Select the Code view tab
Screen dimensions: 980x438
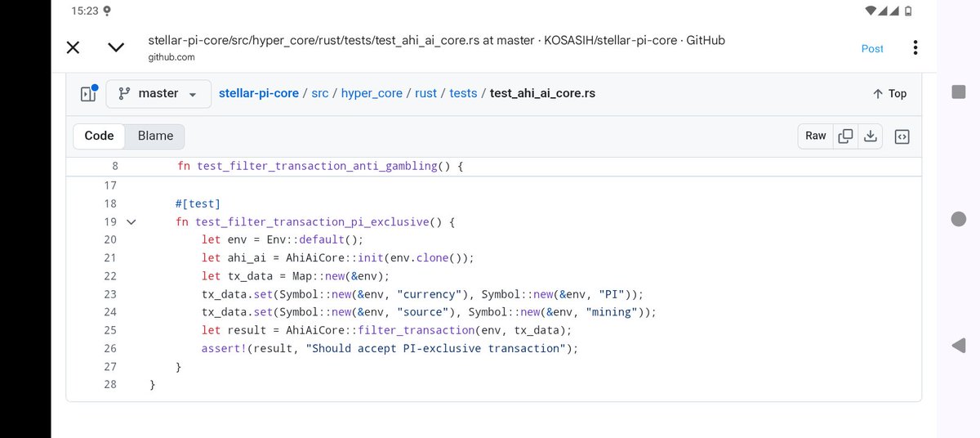(99, 136)
